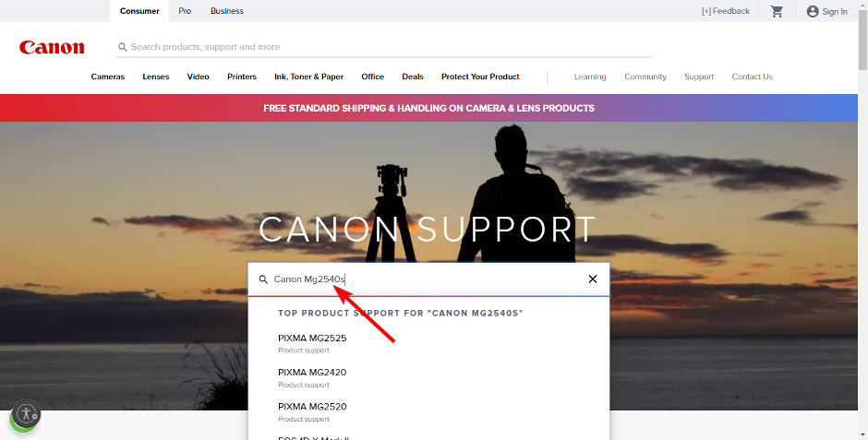Go to the Contact Us link

tap(752, 77)
